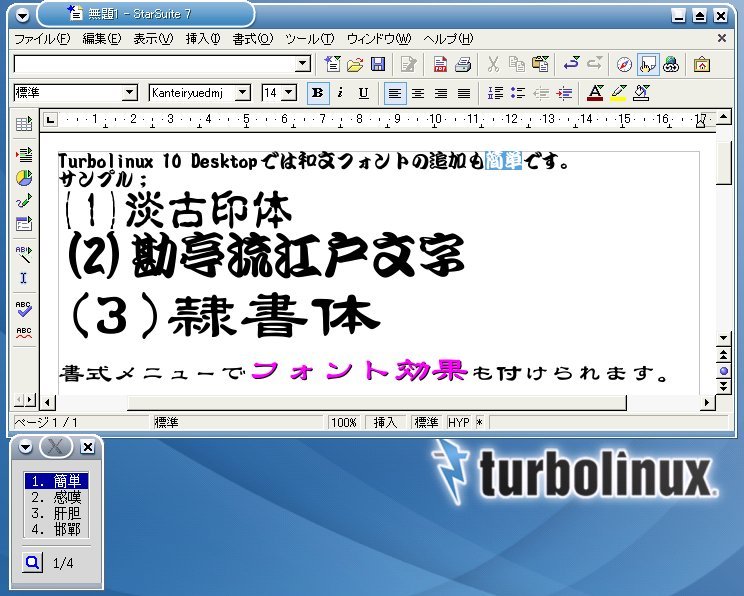This screenshot has width=744, height=596.
Task: Copy selection using the copy icon
Action: pos(516,64)
